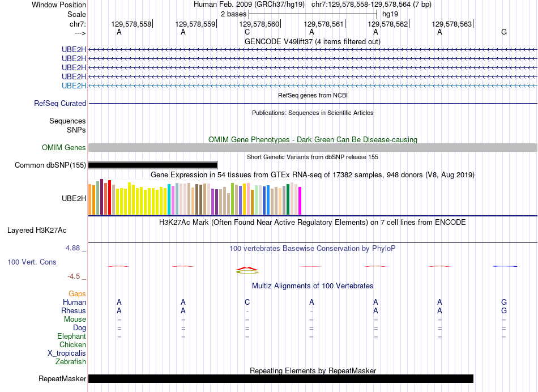Click the base C in the ruler sequence
The image size is (538, 392).
247,32
